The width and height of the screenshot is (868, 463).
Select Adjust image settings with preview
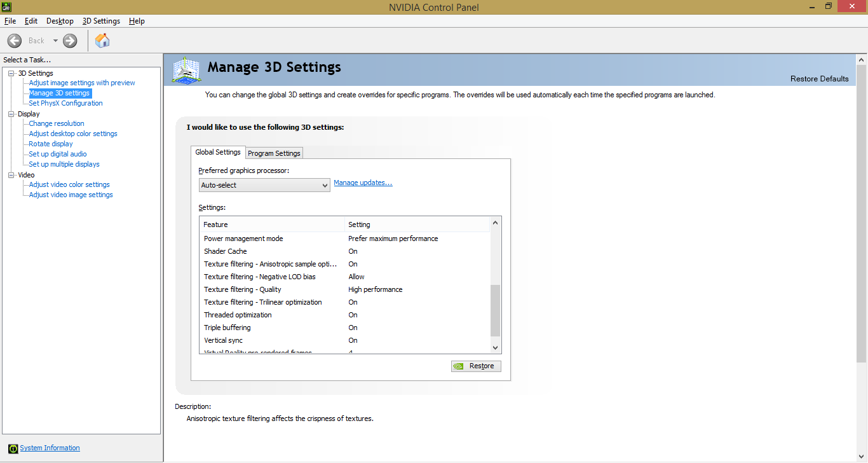[82, 83]
